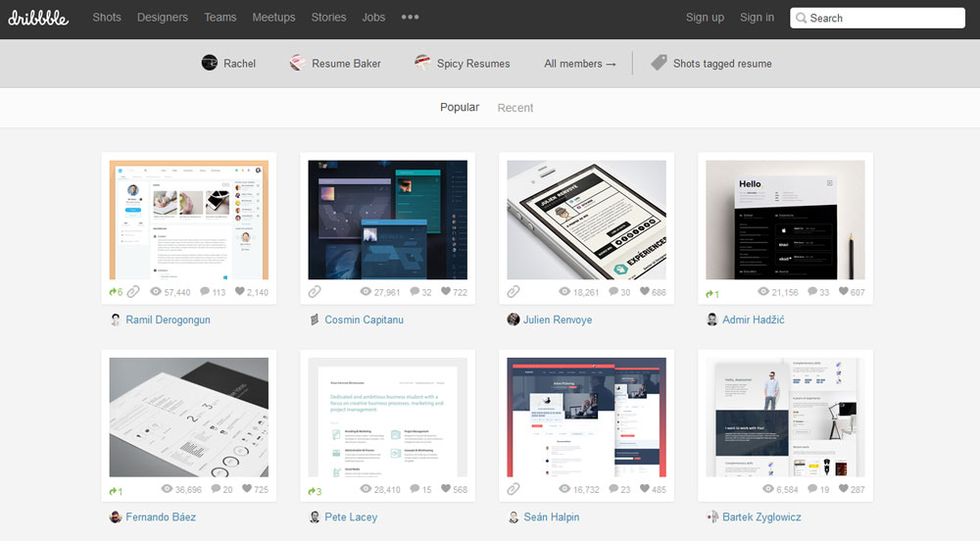This screenshot has height=541, width=980.
Task: Open Seán Halpin's profile
Action: pyautogui.click(x=551, y=516)
